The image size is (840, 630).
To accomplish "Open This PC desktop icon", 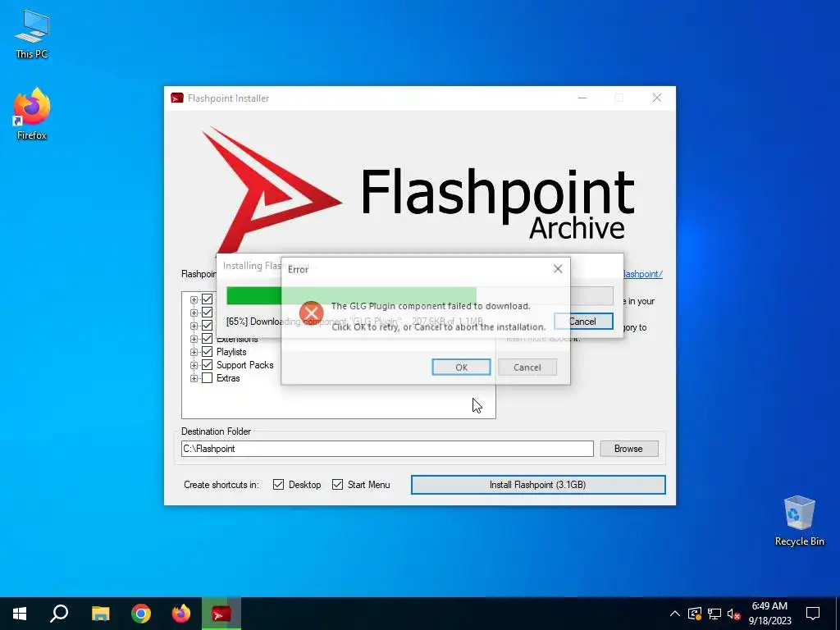I will pos(32,34).
